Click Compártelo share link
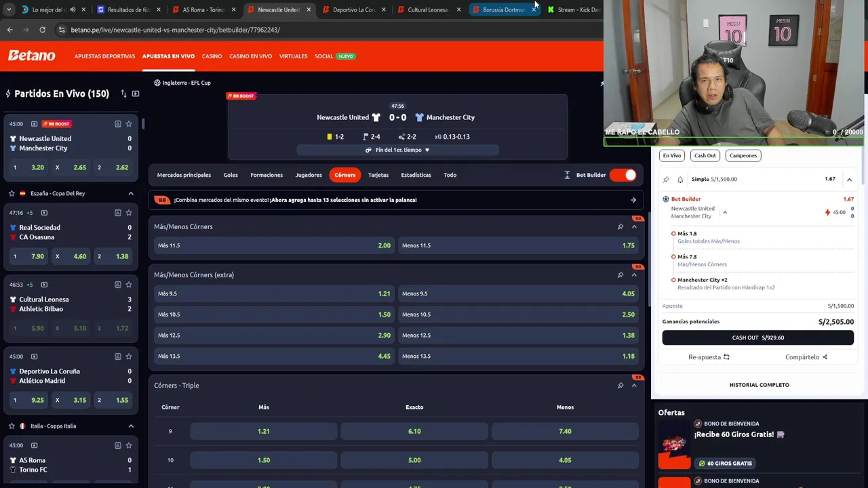Image resolution: width=868 pixels, height=488 pixels. (806, 357)
